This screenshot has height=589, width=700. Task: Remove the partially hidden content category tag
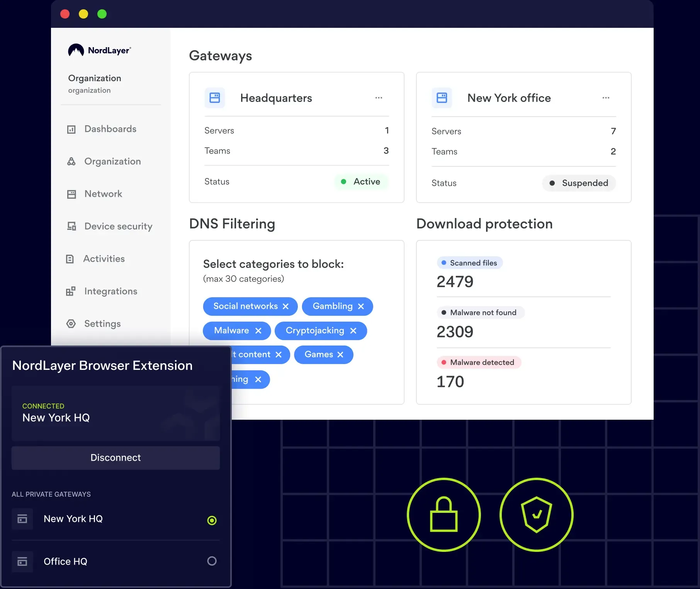(279, 355)
